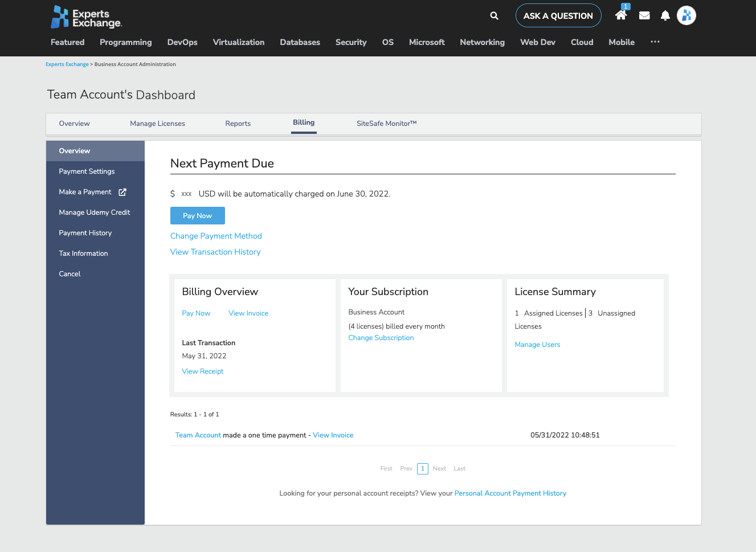The image size is (756, 552).
Task: Open Change Payment Method
Action: pos(216,236)
